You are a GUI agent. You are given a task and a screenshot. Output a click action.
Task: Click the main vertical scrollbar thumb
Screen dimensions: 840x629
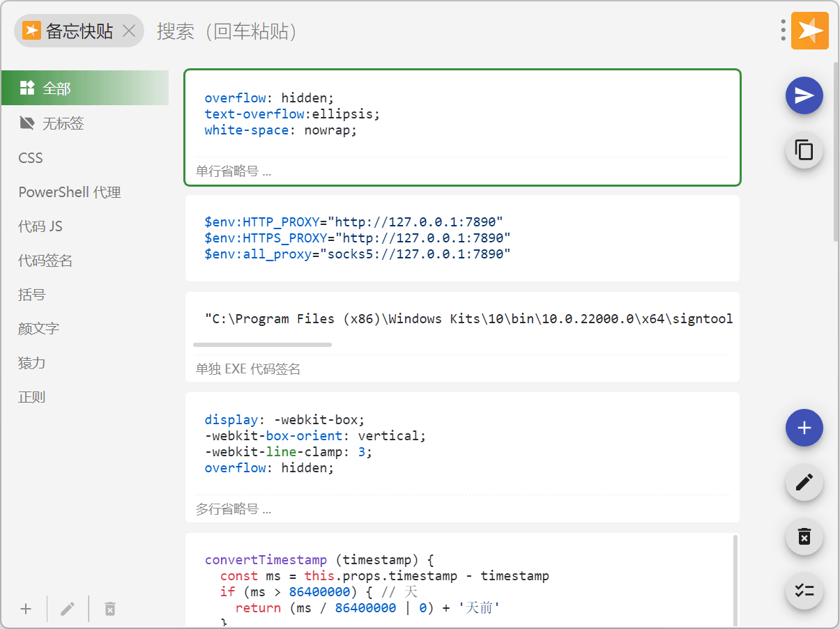(836, 152)
